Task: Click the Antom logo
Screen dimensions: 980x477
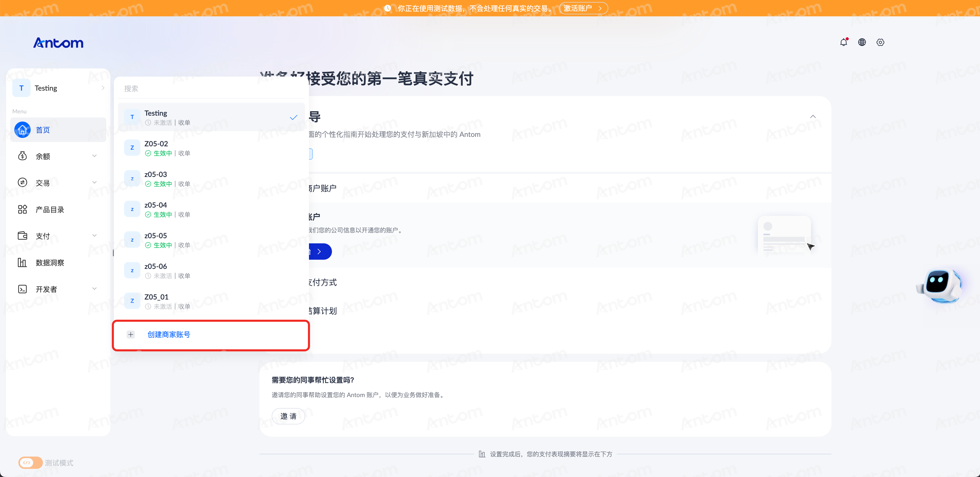Action: (58, 43)
